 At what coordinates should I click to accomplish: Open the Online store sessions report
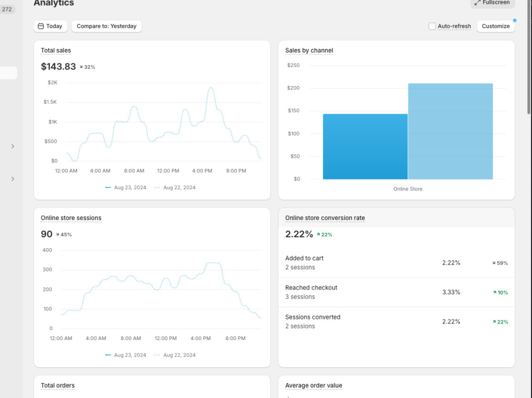(71, 218)
